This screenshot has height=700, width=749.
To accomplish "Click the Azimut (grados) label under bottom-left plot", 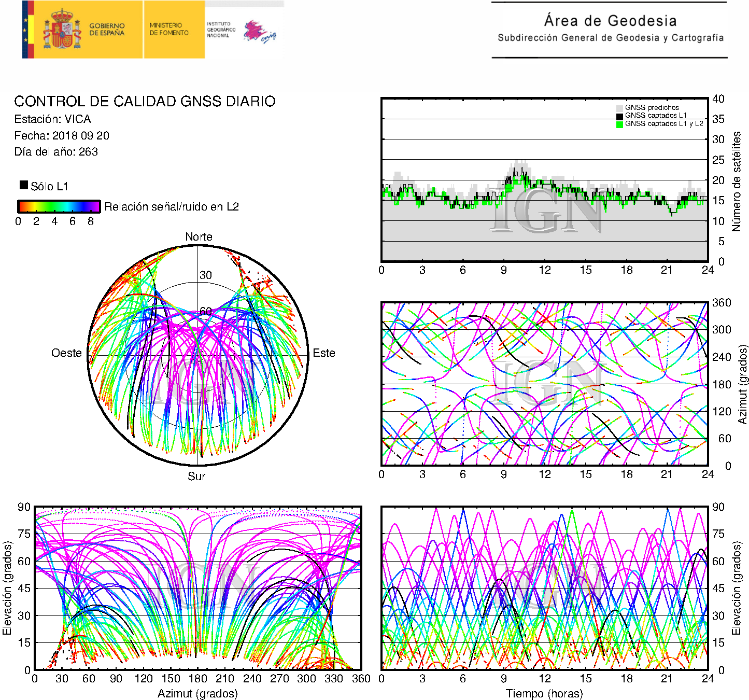I will (197, 694).
